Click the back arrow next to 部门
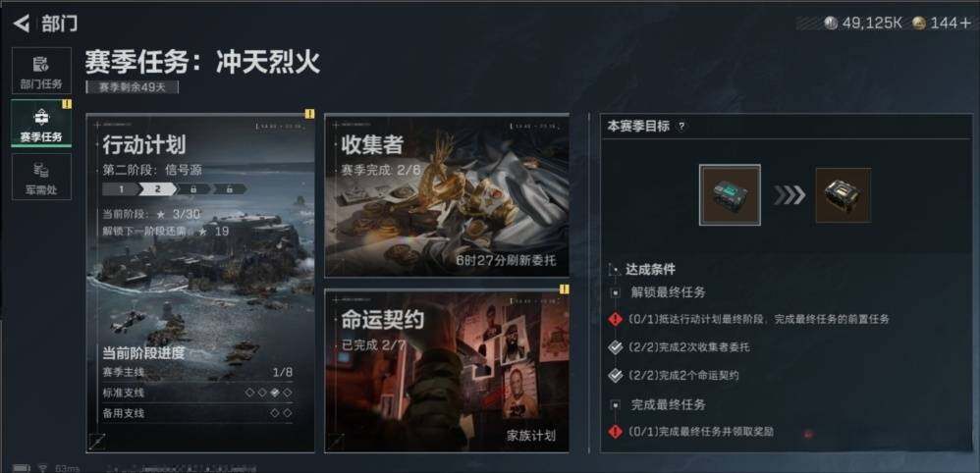980x473 pixels. tap(22, 24)
